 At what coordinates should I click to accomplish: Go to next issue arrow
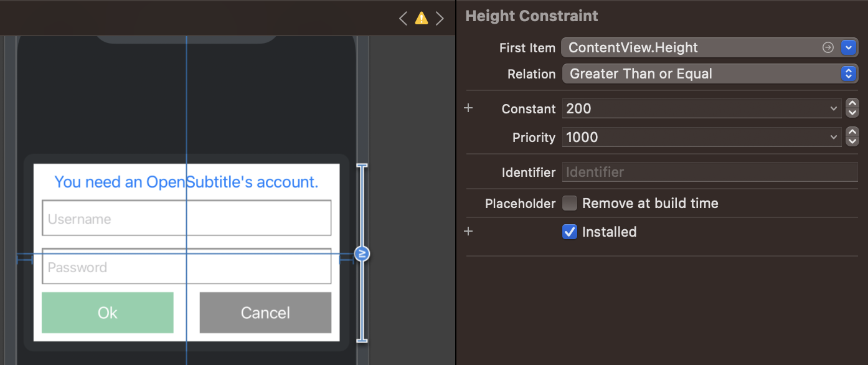point(440,18)
